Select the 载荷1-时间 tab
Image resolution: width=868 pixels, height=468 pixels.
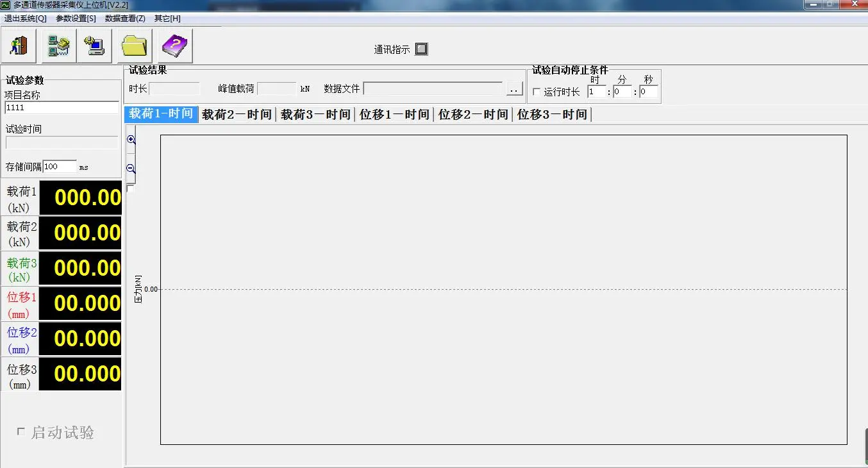point(161,113)
